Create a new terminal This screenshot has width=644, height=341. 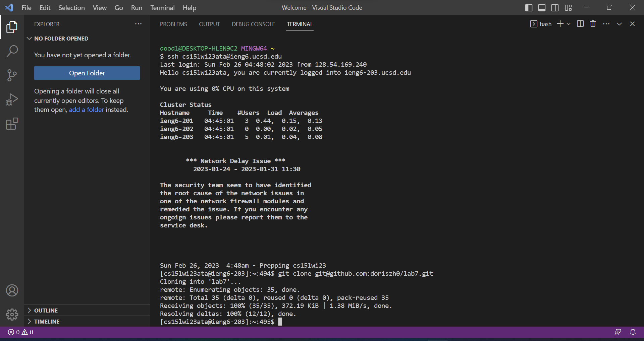pyautogui.click(x=559, y=23)
